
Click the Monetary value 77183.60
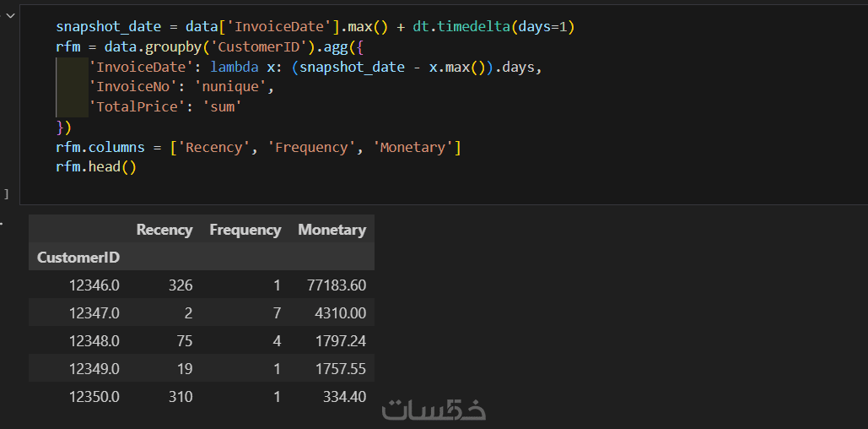click(x=337, y=285)
